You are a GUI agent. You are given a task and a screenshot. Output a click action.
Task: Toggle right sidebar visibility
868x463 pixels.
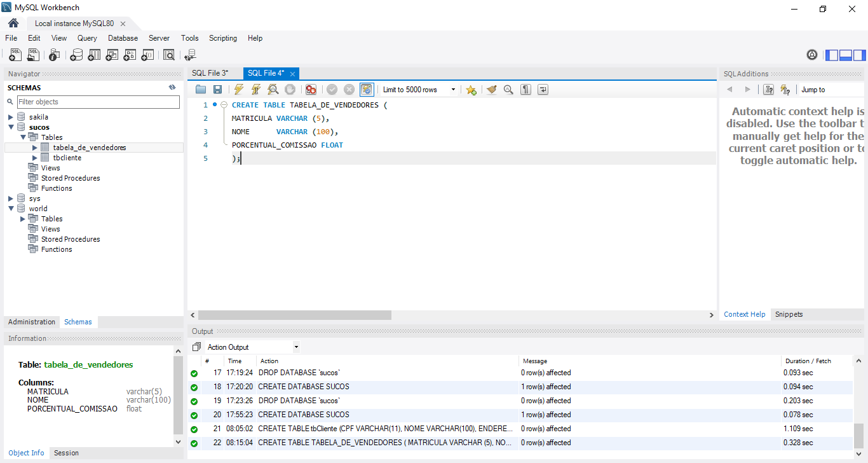[860, 55]
